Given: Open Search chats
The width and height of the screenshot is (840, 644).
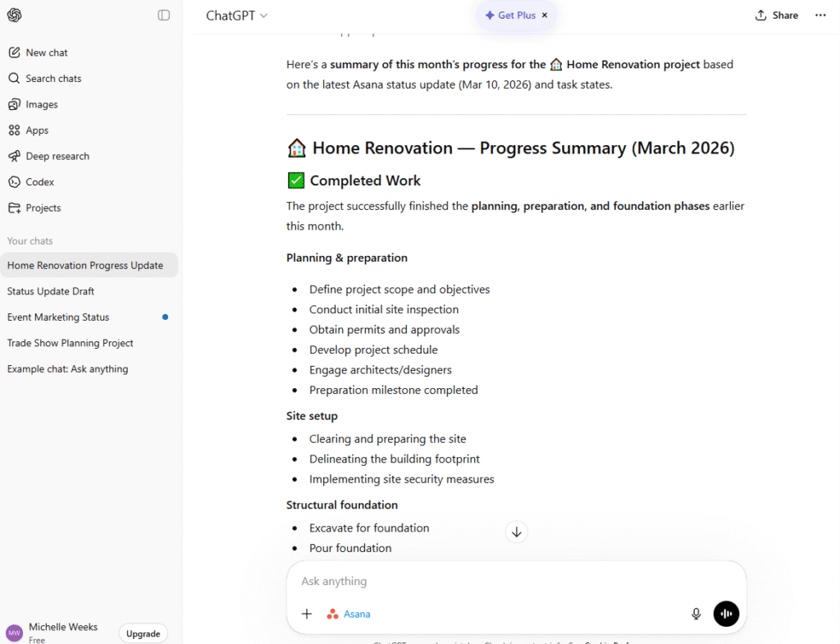Looking at the screenshot, I should click(53, 79).
